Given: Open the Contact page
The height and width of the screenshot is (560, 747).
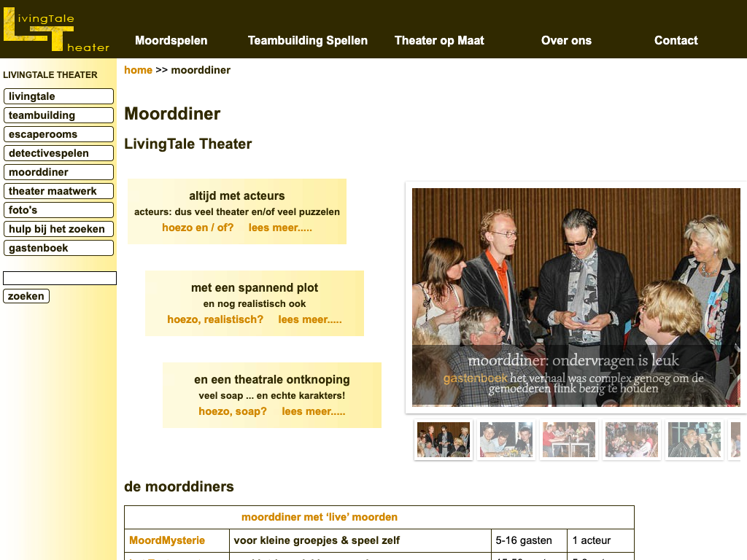Looking at the screenshot, I should 676,41.
